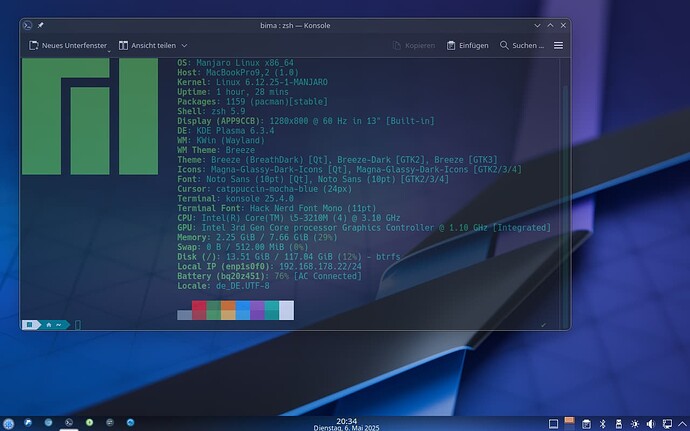Open the volume tray icon
The height and width of the screenshot is (431, 690).
pos(651,424)
